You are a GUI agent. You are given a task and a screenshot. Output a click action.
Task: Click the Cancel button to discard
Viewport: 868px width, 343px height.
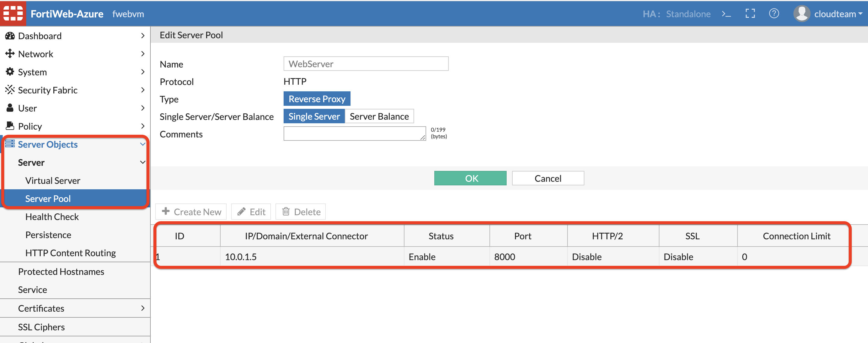point(548,178)
